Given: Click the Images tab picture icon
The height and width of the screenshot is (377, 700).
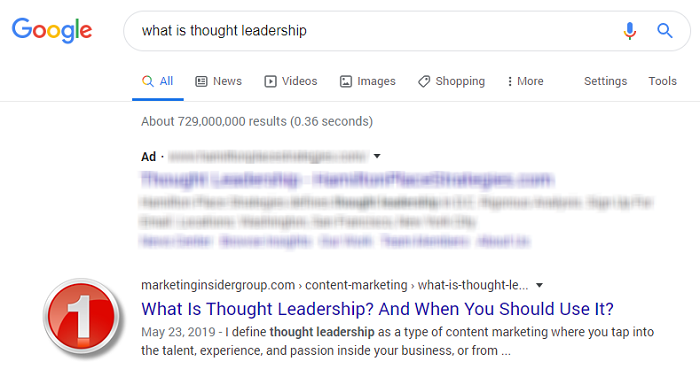Looking at the screenshot, I should click(346, 81).
